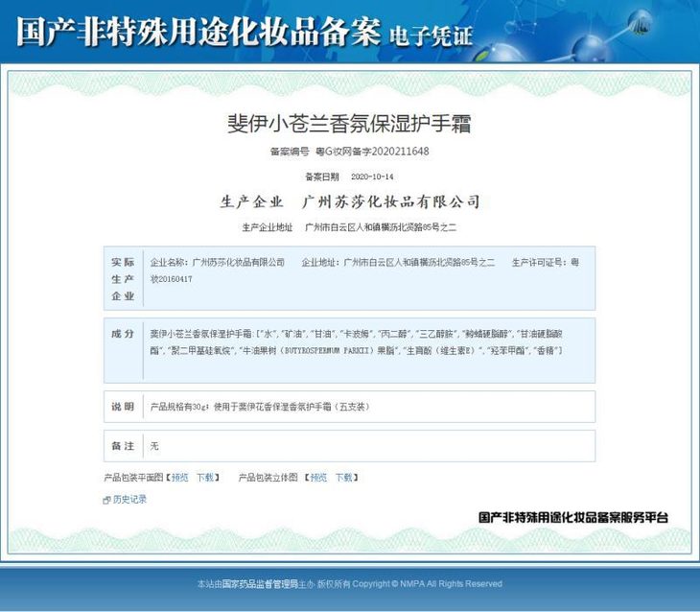Click the 产品规格有30g description text
This screenshot has width=700, height=612.
click(x=260, y=407)
